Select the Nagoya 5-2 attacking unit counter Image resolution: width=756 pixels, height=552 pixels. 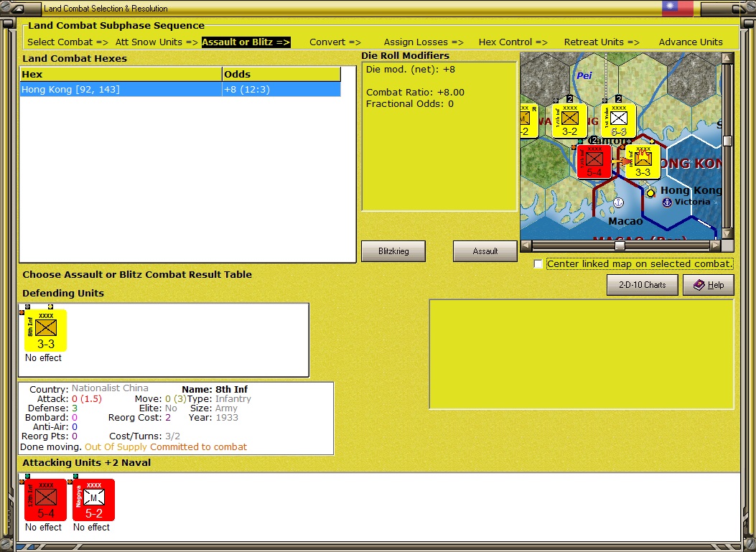93,500
